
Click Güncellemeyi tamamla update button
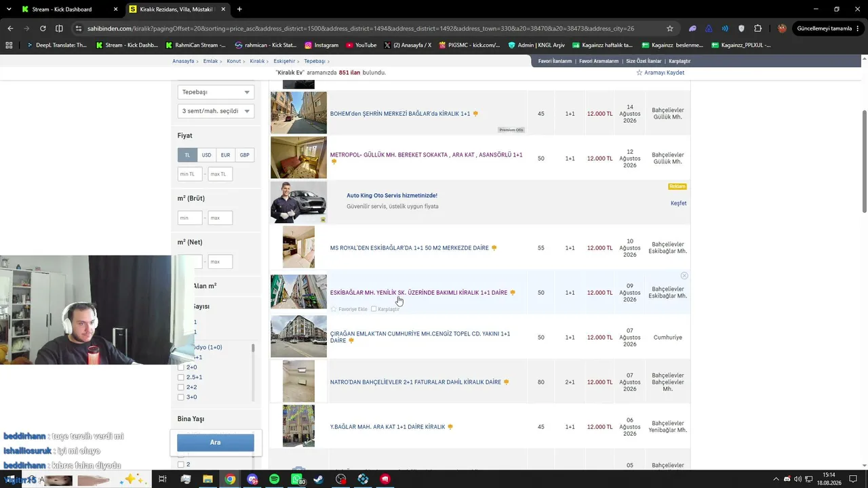pos(824,28)
